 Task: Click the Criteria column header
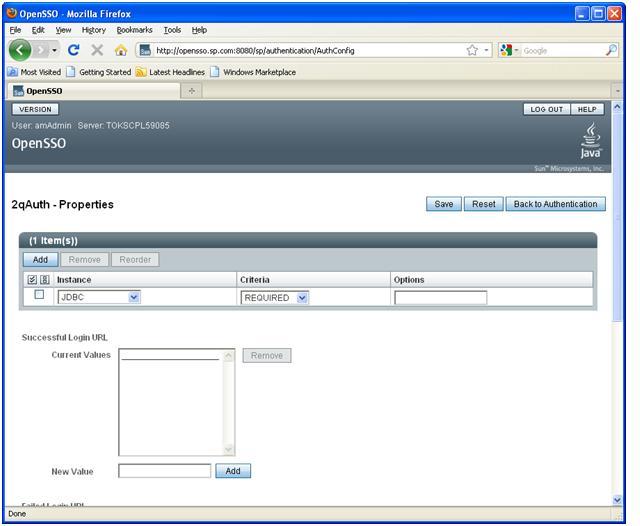click(255, 280)
